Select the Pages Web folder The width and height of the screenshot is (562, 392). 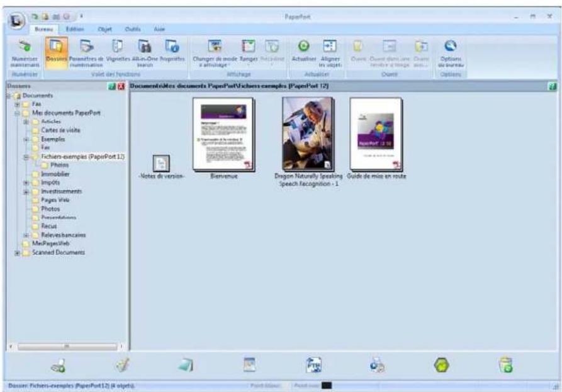pyautogui.click(x=55, y=200)
